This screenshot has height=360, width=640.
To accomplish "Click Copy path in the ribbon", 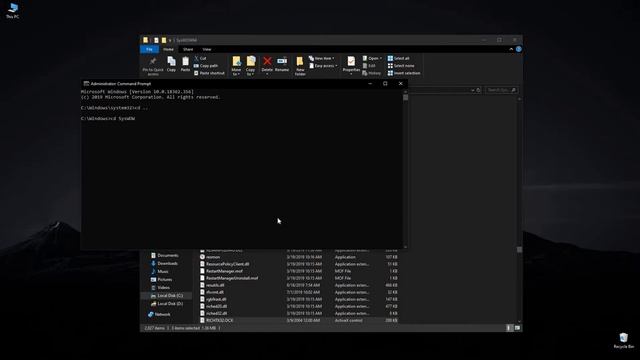I will point(206,66).
